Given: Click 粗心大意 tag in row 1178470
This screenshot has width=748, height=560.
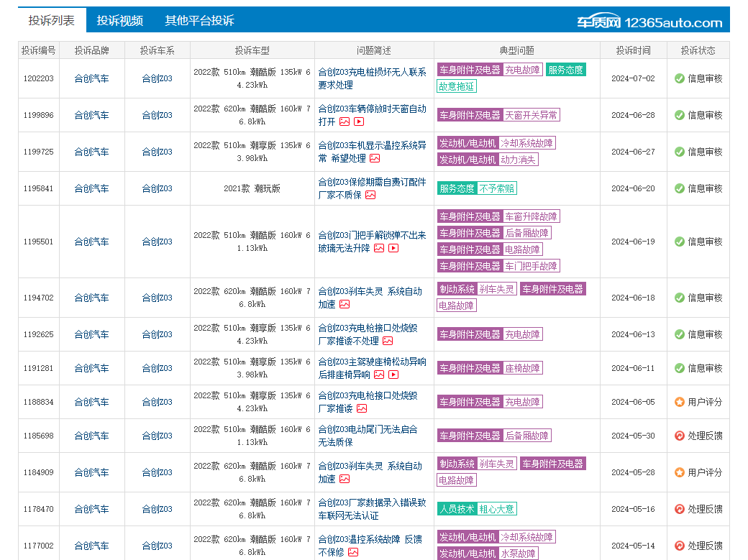Looking at the screenshot, I should pos(496,510).
